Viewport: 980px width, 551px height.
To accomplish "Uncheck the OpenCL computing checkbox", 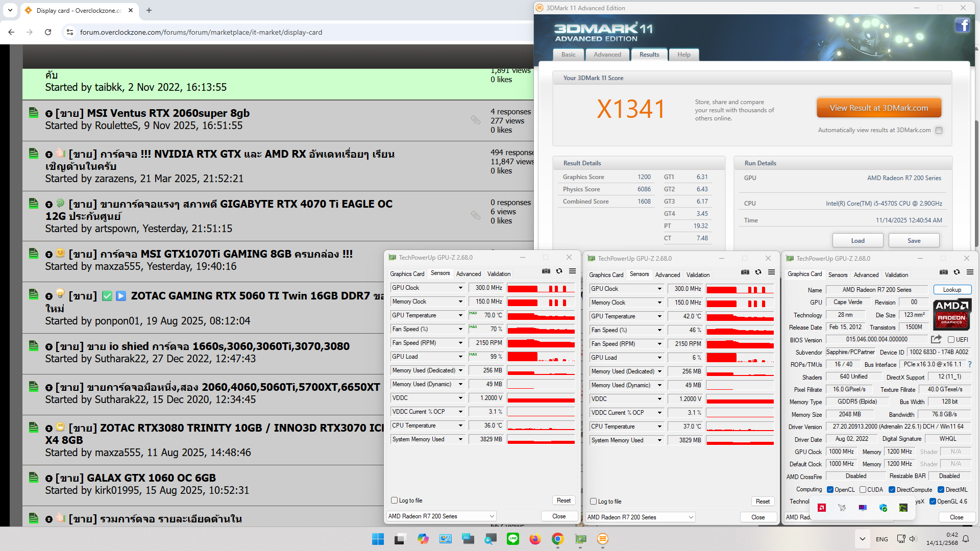I will 830,489.
